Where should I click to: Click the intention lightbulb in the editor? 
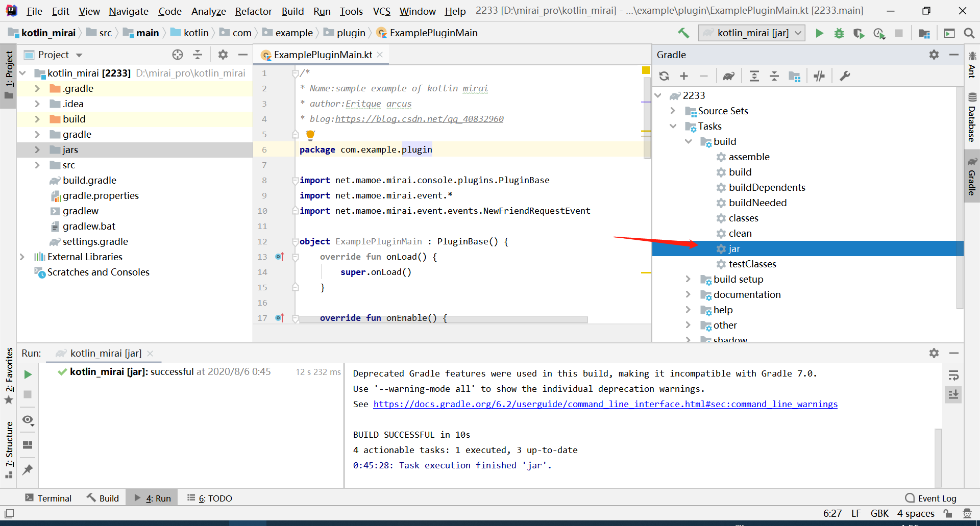pos(310,135)
